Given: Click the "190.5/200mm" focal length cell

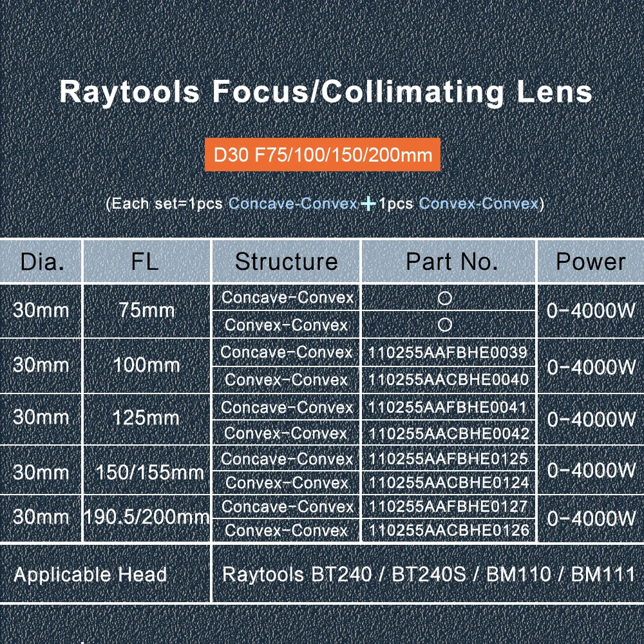Looking at the screenshot, I should (147, 517).
